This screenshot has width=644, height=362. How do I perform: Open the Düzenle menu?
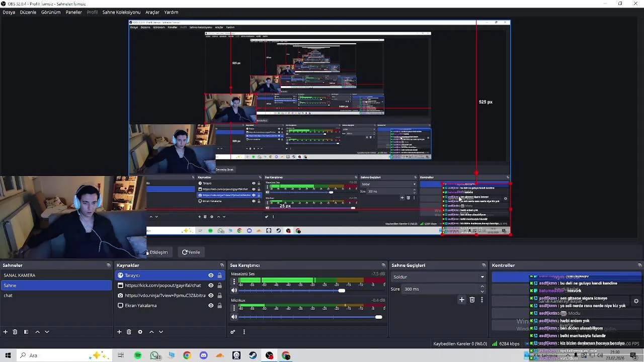28,12
